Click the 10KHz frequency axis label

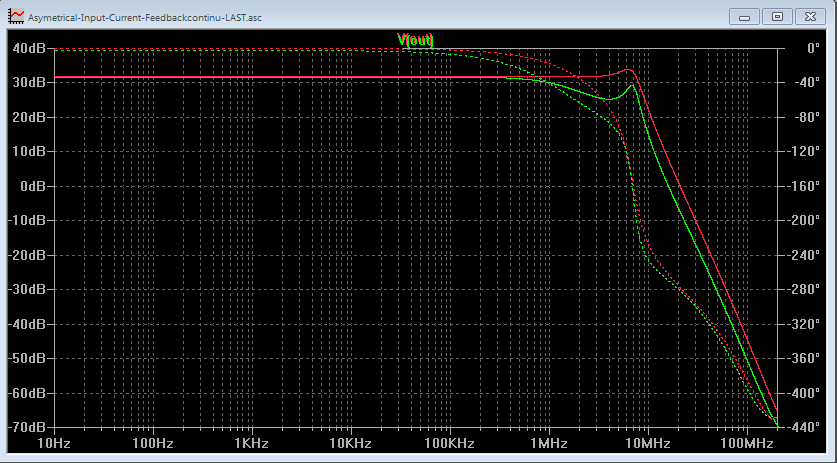[351, 443]
